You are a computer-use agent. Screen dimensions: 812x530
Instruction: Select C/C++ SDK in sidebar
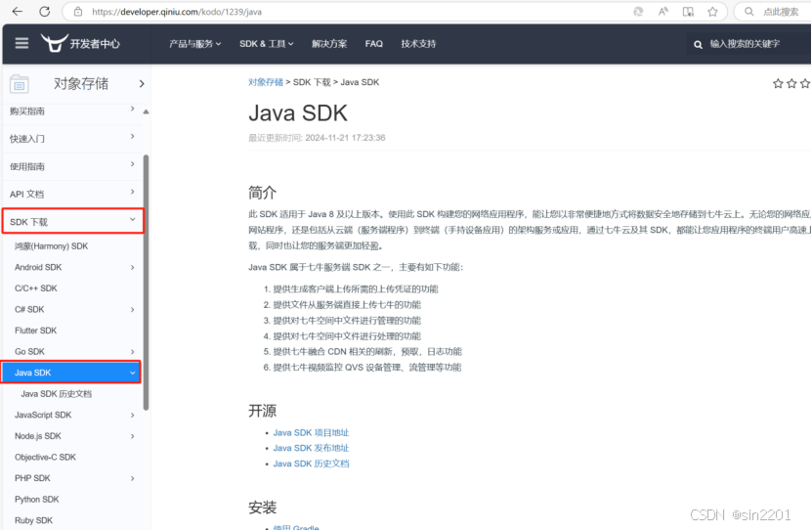[x=36, y=288]
